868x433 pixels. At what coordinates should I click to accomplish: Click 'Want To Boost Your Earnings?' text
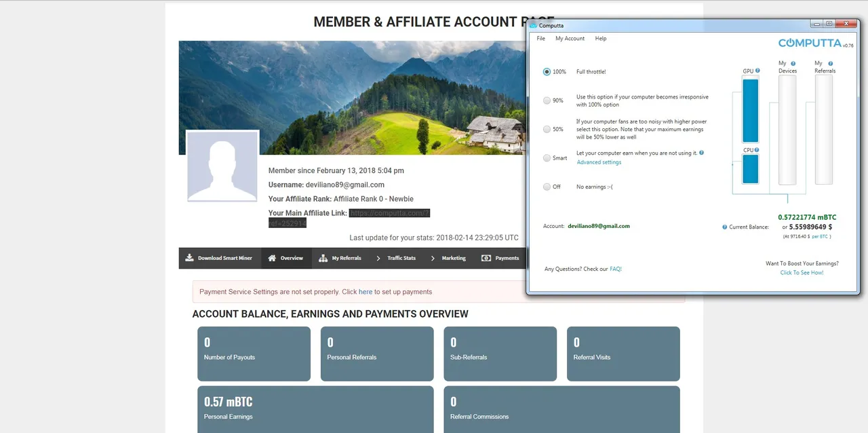(x=802, y=263)
